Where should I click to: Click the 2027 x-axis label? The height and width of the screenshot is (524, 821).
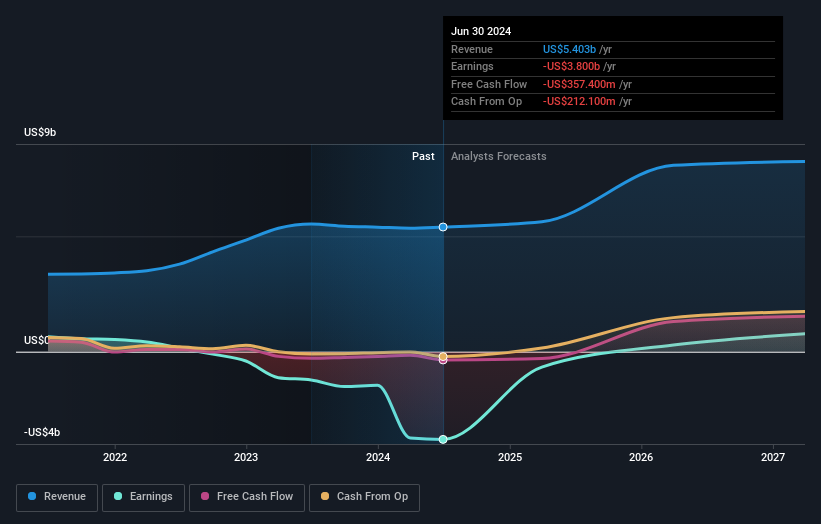(773, 458)
